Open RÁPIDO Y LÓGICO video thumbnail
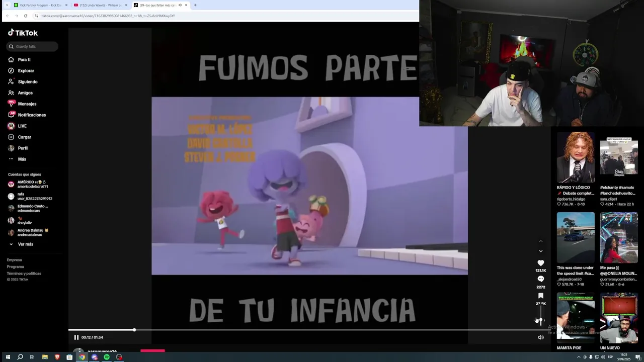 tap(576, 157)
